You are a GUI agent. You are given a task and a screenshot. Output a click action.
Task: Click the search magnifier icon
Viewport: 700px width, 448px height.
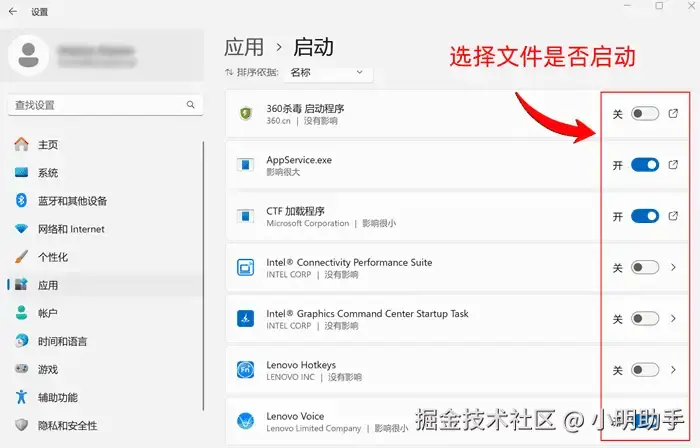point(191,105)
